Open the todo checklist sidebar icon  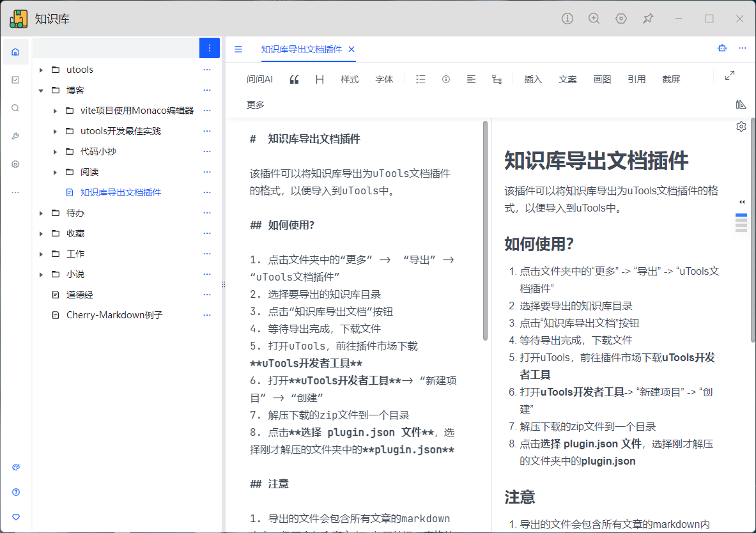(x=15, y=80)
